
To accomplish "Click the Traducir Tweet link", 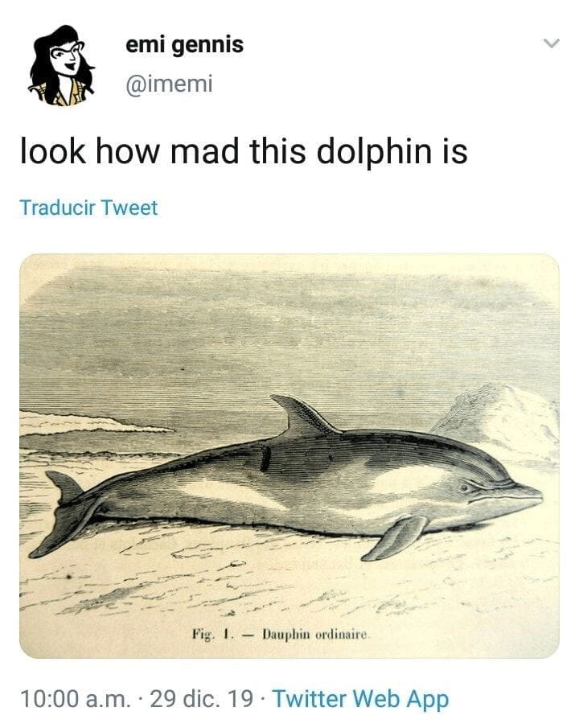I will pos(88,208).
